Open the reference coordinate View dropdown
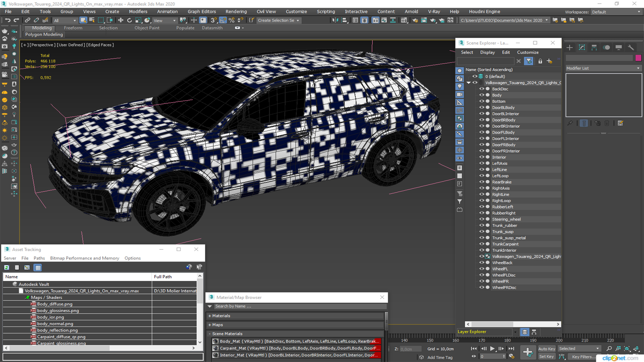 165,20
